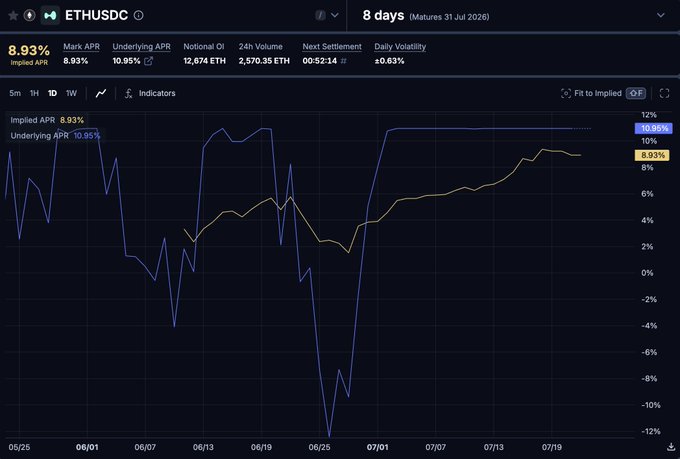Open the ETHUSDC info icon

[138, 15]
